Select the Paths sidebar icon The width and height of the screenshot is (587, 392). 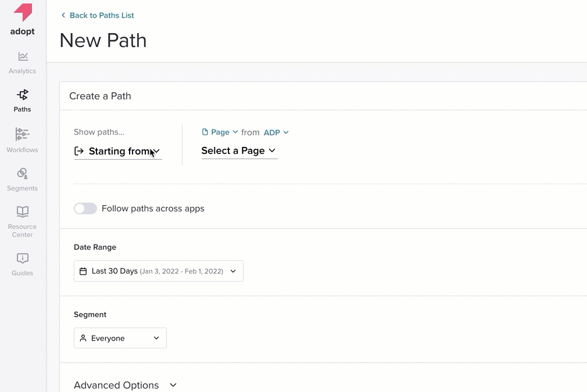pyautogui.click(x=22, y=95)
